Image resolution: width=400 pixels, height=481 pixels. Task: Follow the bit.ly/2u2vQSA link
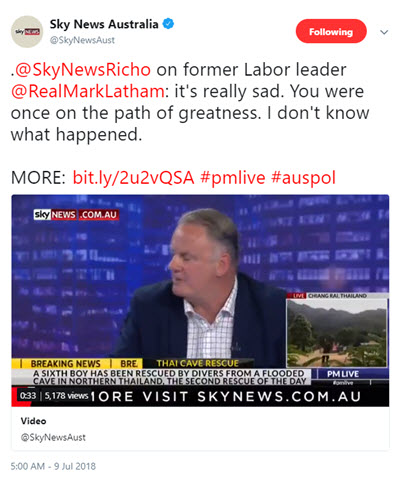coord(133,177)
